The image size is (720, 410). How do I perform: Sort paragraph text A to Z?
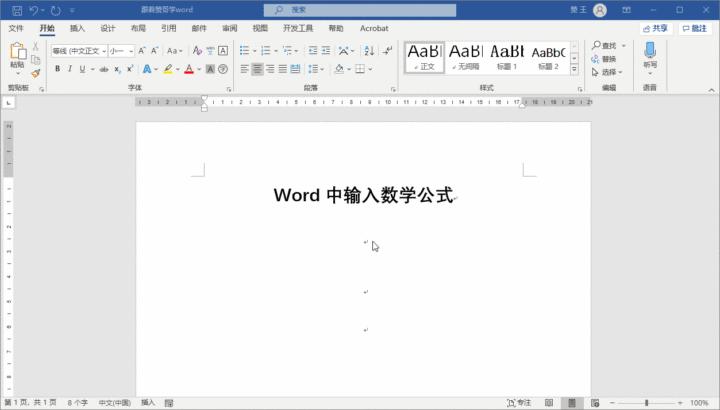(x=369, y=51)
